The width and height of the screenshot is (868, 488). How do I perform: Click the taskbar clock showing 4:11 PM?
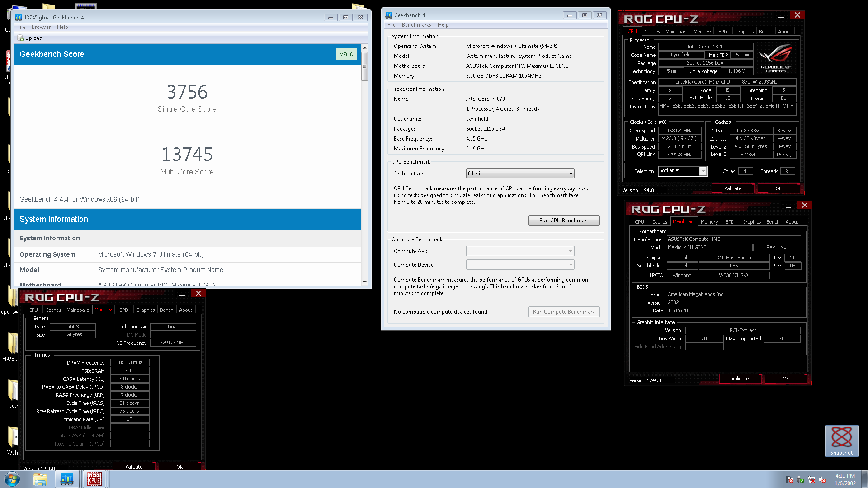(845, 476)
